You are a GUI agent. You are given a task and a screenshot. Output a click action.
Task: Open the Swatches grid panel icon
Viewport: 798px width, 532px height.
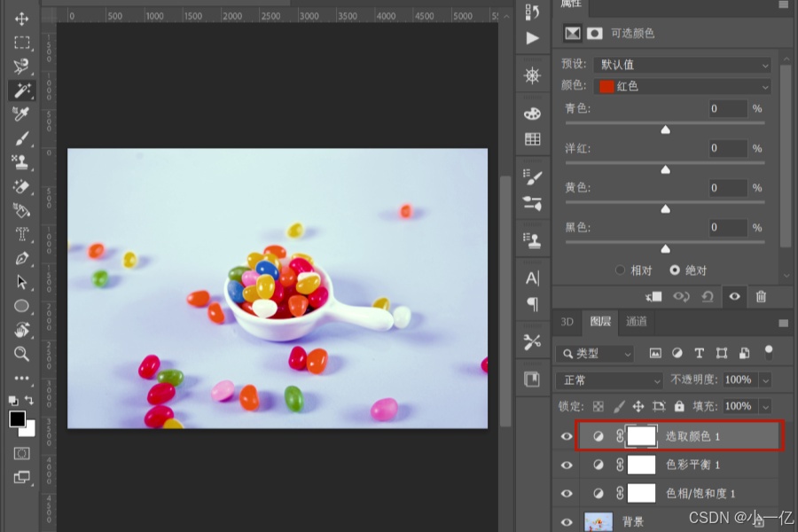click(x=532, y=139)
